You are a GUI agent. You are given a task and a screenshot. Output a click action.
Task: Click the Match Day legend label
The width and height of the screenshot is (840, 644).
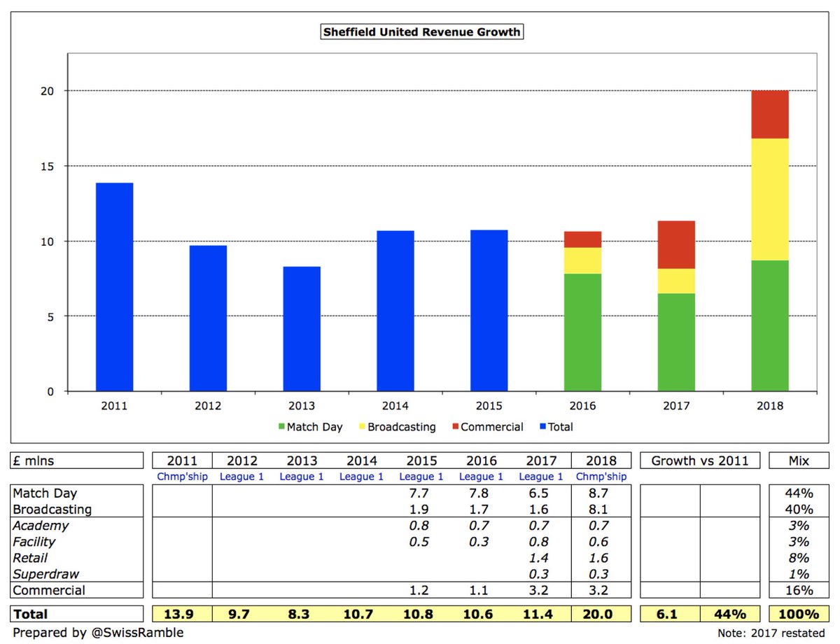[x=316, y=427]
